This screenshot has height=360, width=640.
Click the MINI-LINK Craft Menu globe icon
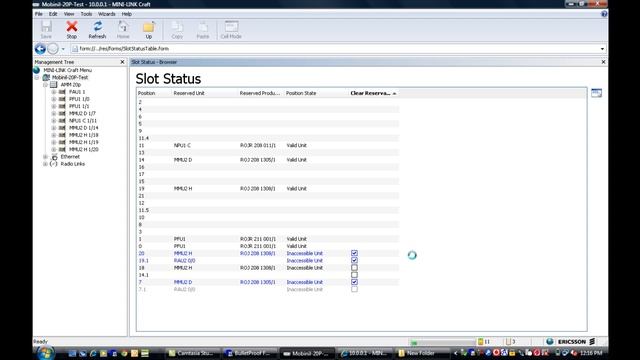point(37,70)
